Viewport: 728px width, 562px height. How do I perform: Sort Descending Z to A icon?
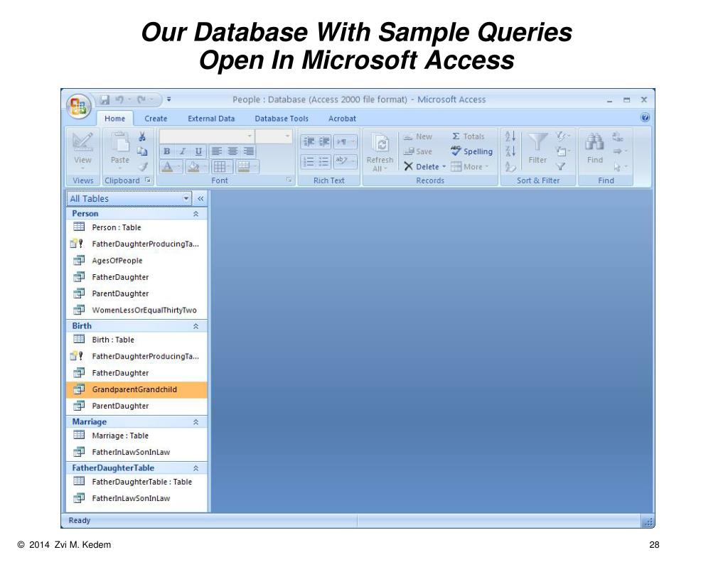click(x=510, y=151)
